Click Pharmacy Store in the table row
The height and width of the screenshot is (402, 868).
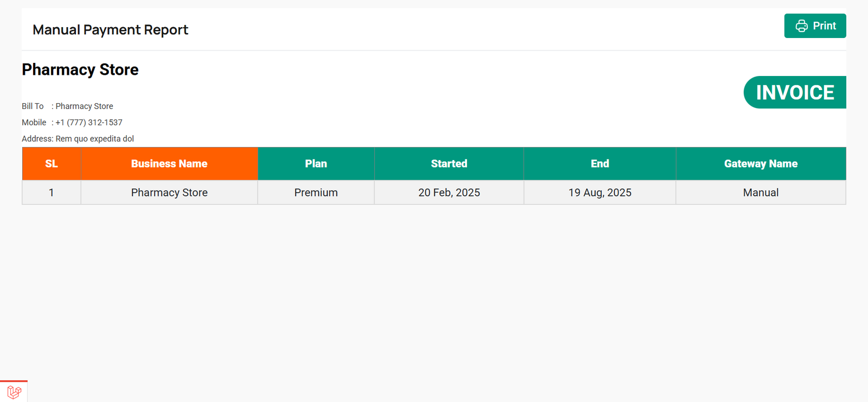pos(169,193)
